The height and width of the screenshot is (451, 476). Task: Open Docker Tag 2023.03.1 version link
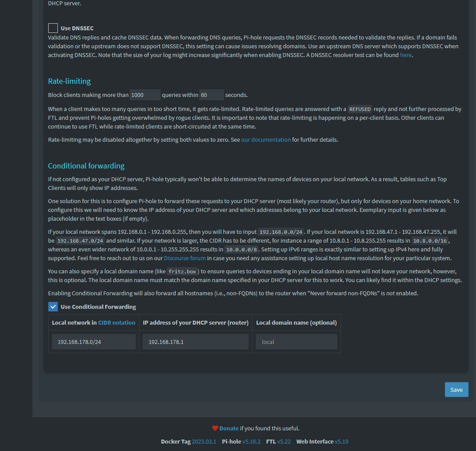coord(204,442)
